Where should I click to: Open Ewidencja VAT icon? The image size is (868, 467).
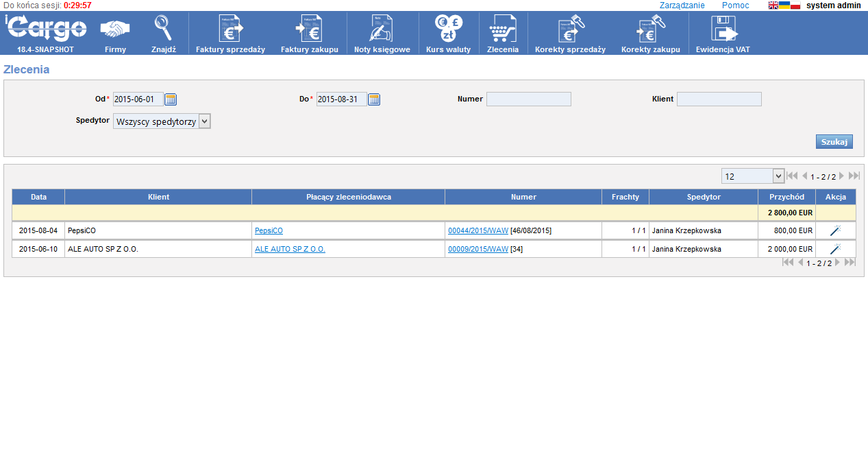click(x=723, y=30)
